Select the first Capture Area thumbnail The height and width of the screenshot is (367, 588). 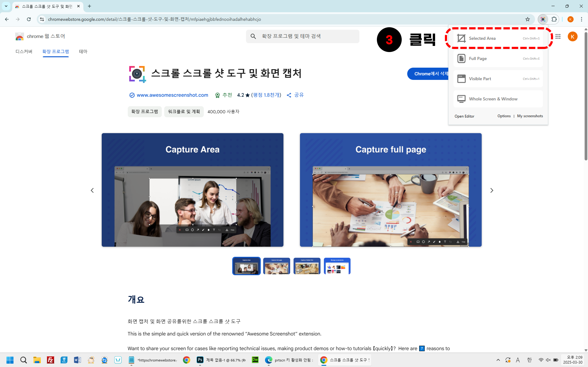click(246, 266)
